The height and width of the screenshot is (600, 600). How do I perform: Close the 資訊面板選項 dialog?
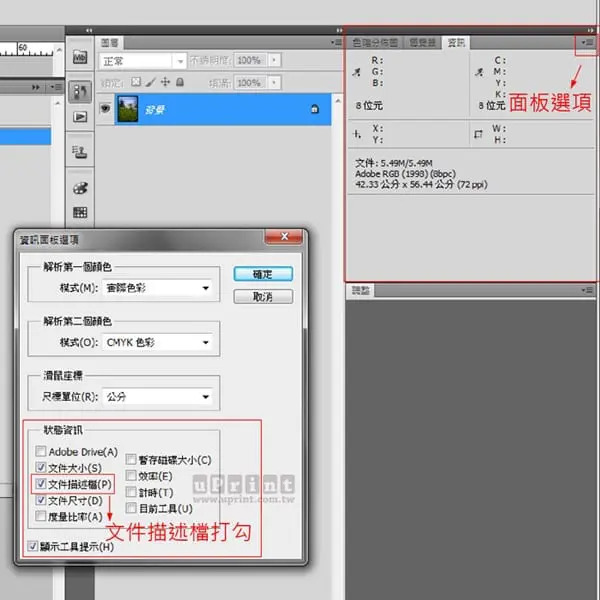tap(284, 236)
